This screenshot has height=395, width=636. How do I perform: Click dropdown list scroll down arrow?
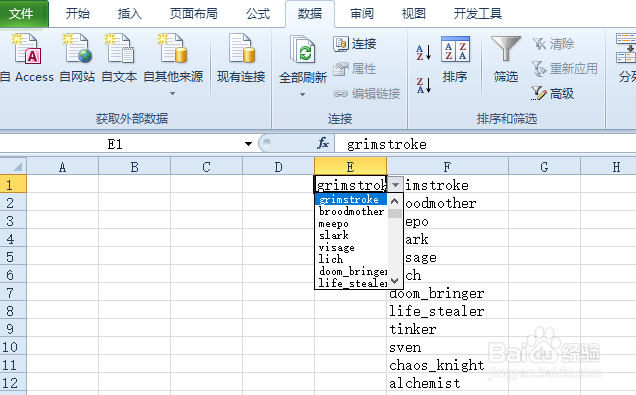(395, 281)
